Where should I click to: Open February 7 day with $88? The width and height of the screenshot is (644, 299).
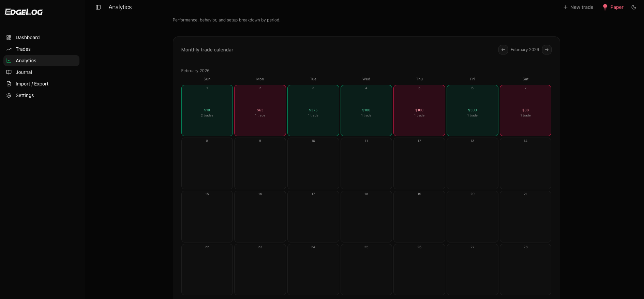[525, 110]
